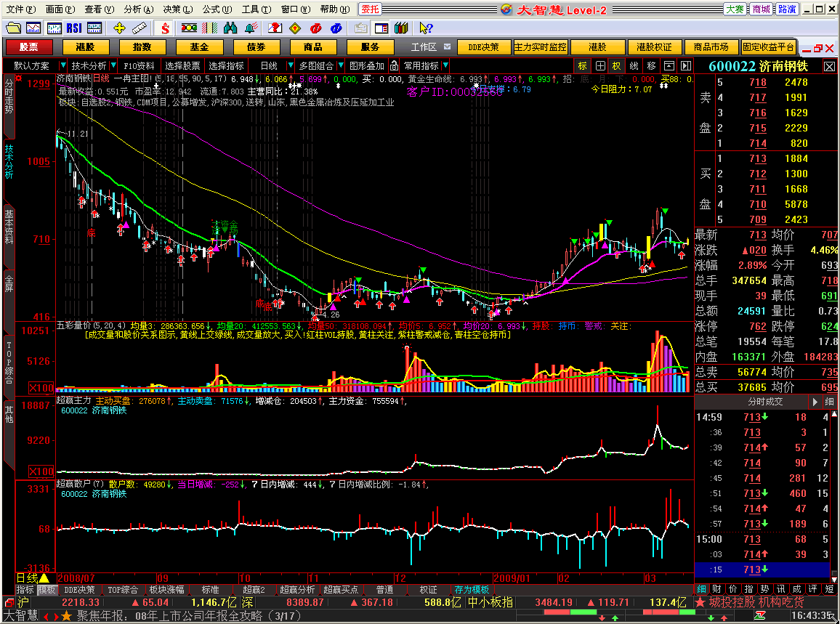The image size is (840, 624).
Task: Switch to the 债券 tab
Action: point(256,47)
